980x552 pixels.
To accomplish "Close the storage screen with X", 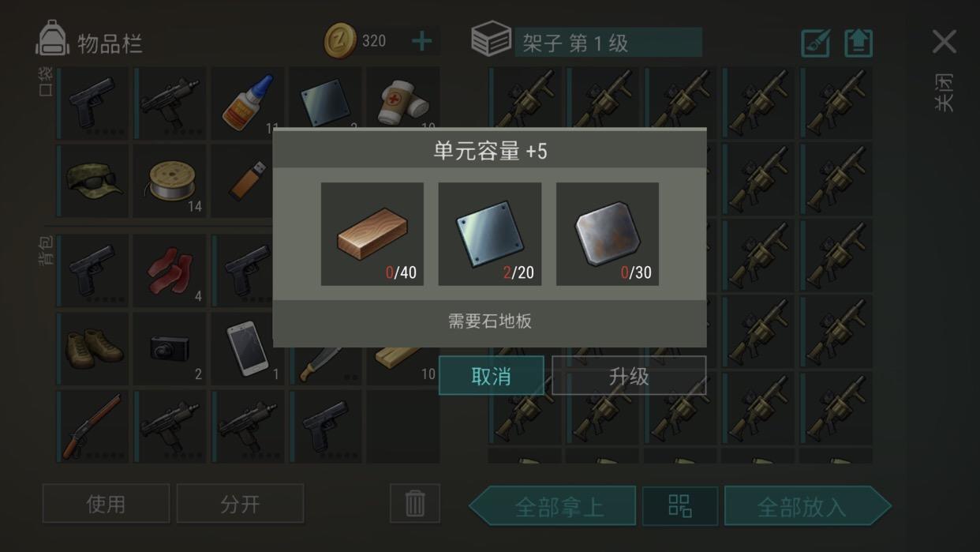I will tap(944, 41).
